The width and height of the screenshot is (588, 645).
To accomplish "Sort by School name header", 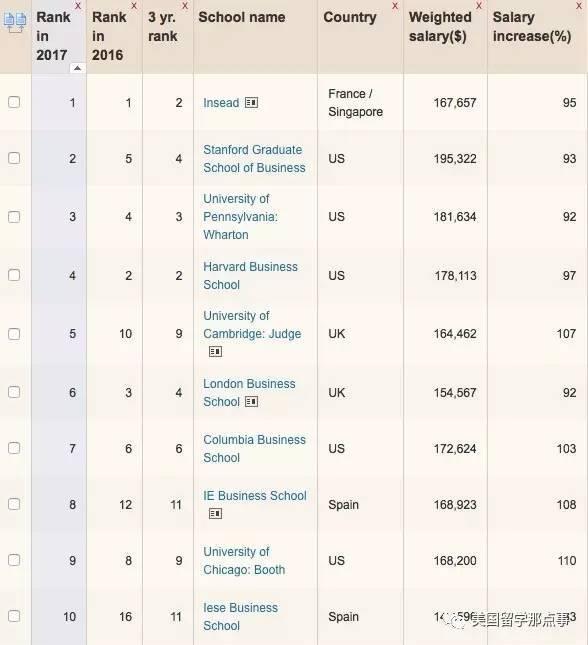I will [x=242, y=17].
